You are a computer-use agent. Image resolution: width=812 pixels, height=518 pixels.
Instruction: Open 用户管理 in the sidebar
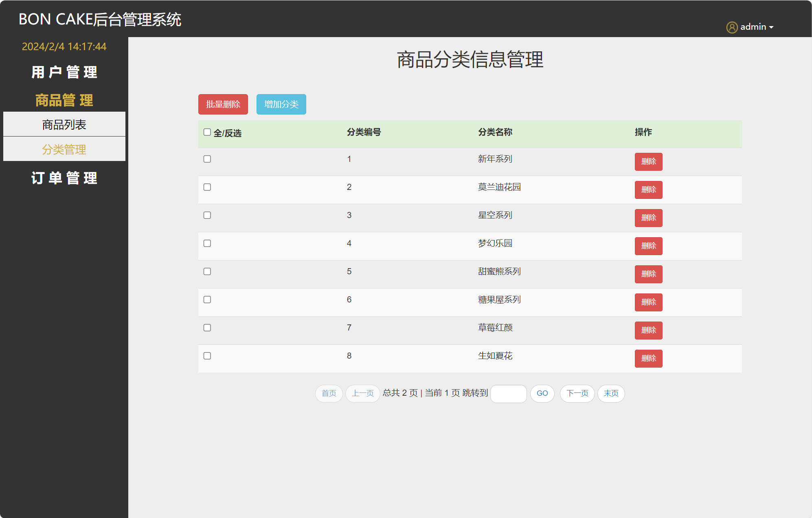[64, 72]
